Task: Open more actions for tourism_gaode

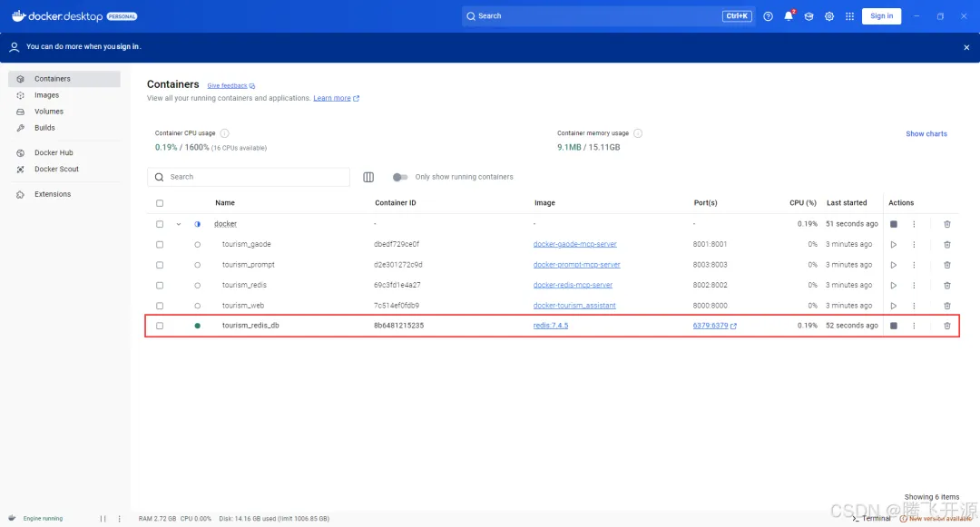Action: coord(914,245)
